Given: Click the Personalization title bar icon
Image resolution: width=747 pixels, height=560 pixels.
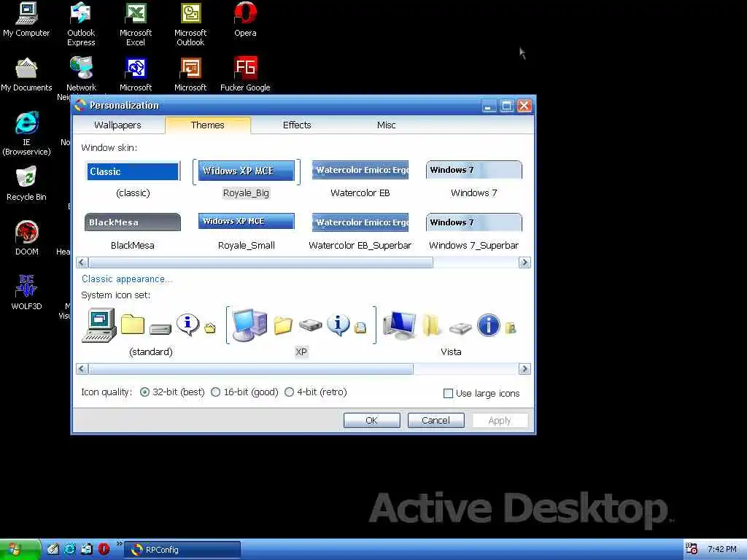Looking at the screenshot, I should pyautogui.click(x=80, y=105).
